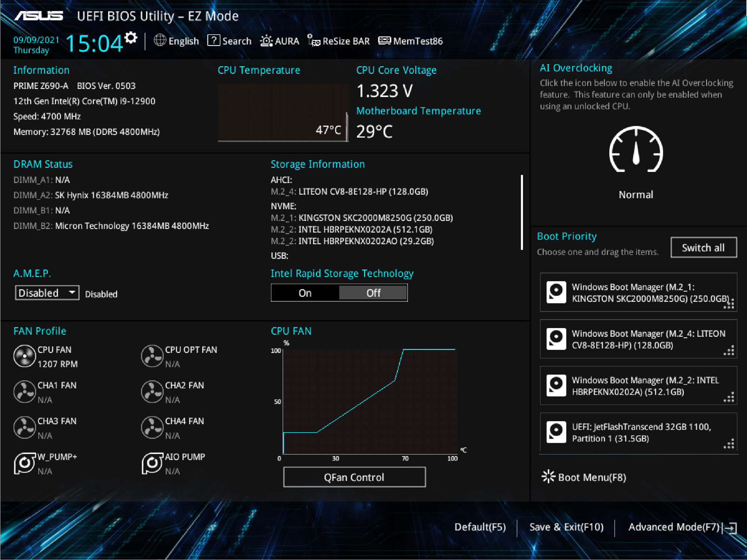Select the AIO PUMP icon
This screenshot has height=560, width=747.
click(x=152, y=463)
